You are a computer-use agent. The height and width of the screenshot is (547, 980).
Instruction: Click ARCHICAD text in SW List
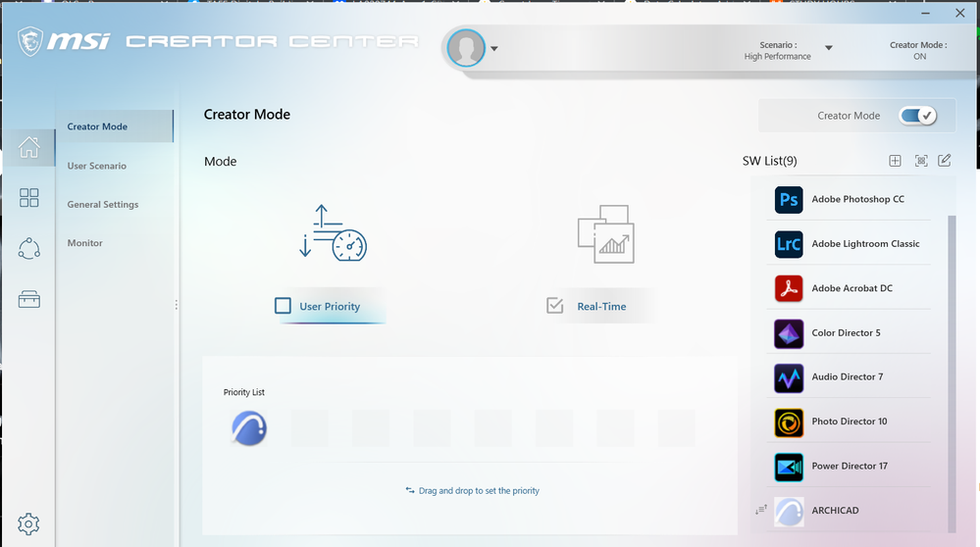click(835, 510)
